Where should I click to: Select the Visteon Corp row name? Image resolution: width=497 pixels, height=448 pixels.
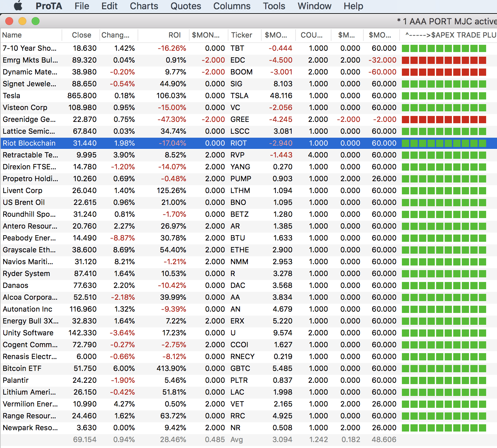[x=25, y=108]
